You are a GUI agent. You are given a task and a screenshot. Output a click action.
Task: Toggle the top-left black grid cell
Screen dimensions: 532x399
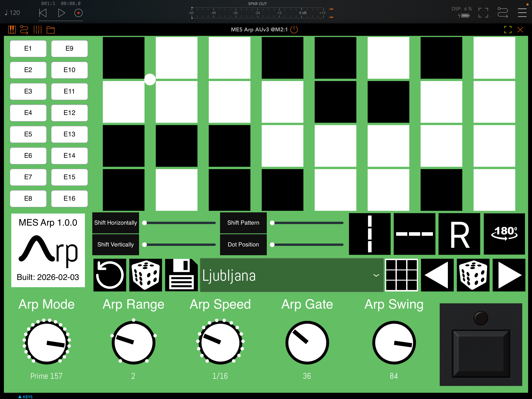pos(124,58)
